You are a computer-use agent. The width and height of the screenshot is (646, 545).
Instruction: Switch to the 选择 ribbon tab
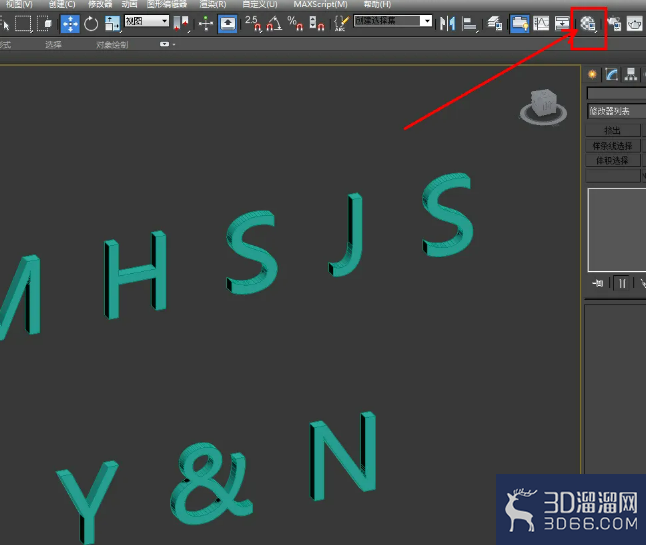coord(53,44)
